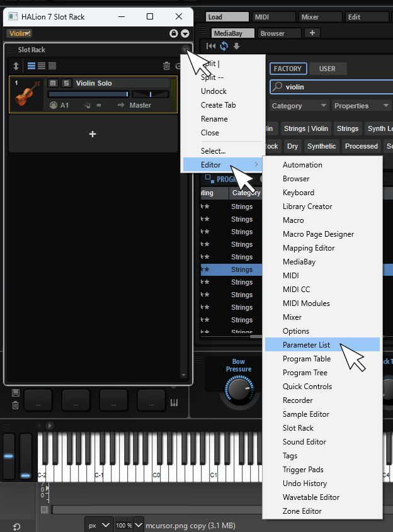Adjust the Violin Solo level slider
393x532 pixels.
[x=88, y=94]
